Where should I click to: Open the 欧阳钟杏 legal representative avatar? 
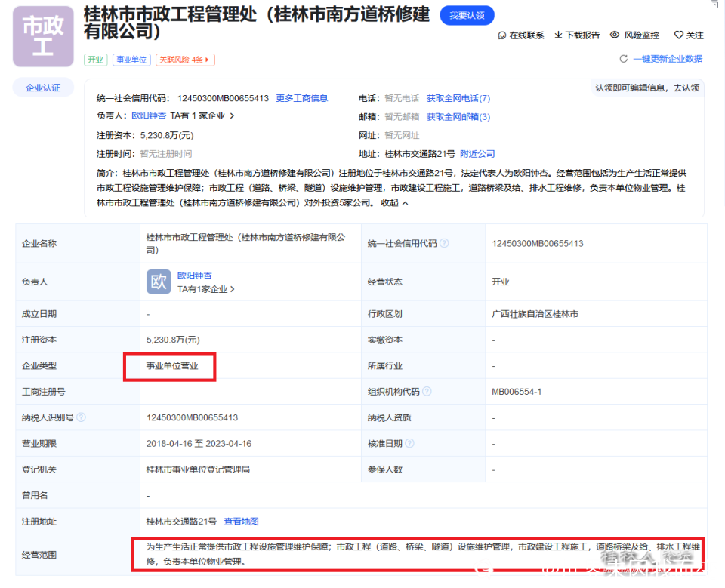(157, 282)
